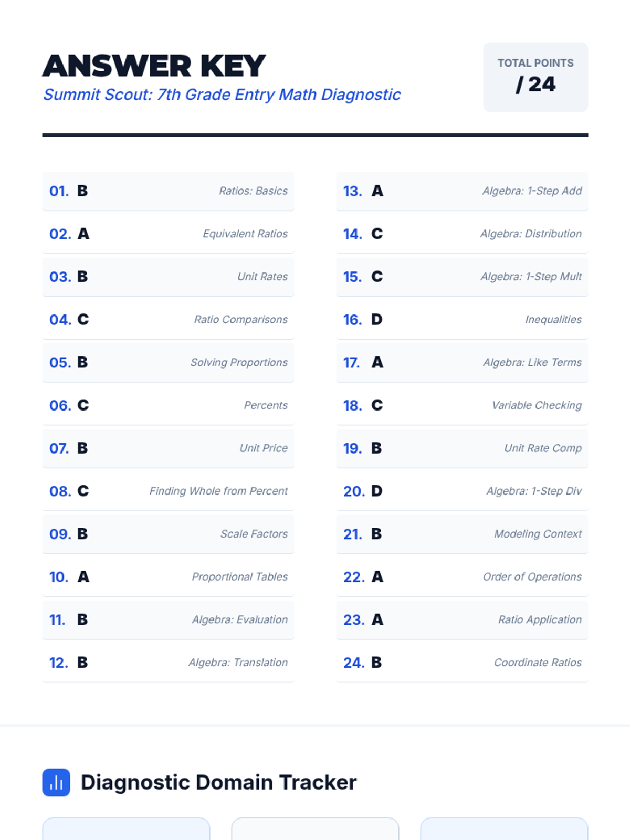Click the bar chart icon beside Diagnostic Domain Tracker
Viewport: 630px width, 840px height.
click(56, 782)
